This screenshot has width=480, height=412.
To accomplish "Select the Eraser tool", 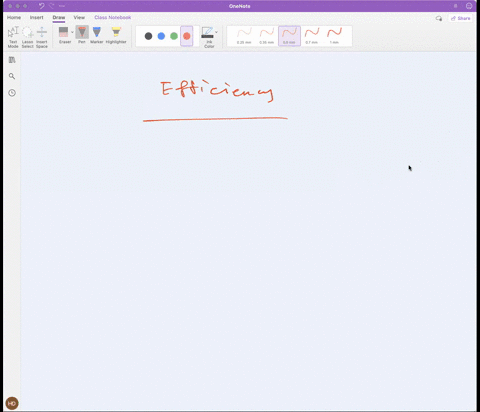I will click(64, 35).
